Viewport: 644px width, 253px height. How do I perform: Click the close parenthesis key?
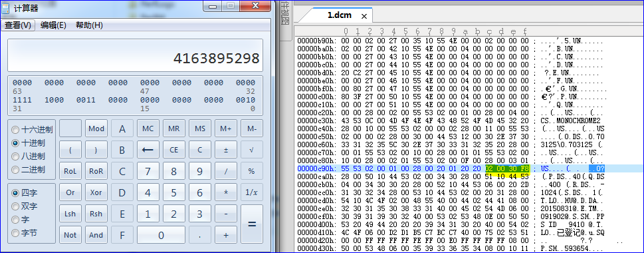click(96, 150)
